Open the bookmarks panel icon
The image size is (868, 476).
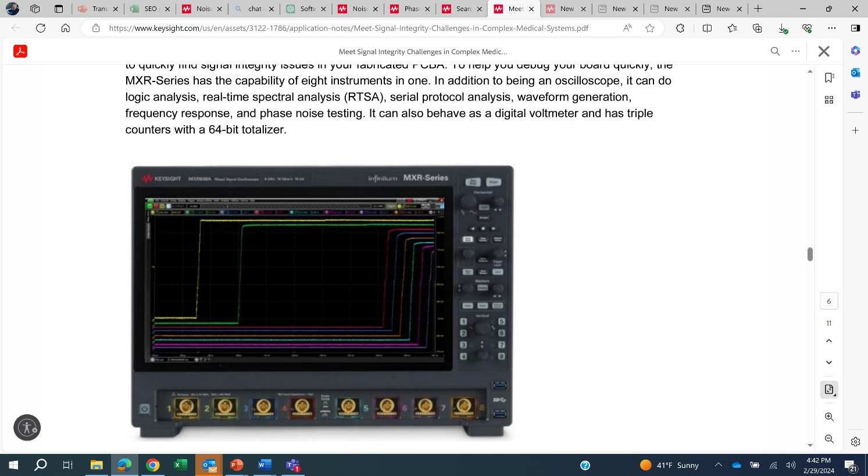coord(829,78)
